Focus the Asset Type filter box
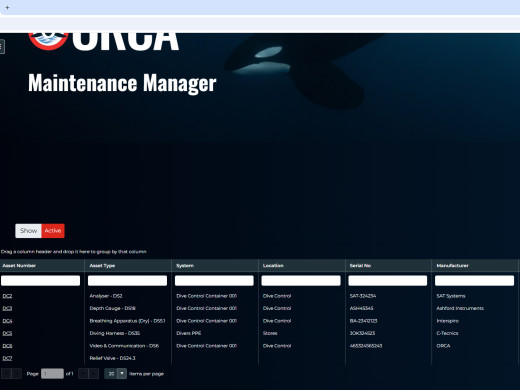This screenshot has height=390, width=520. 127,281
